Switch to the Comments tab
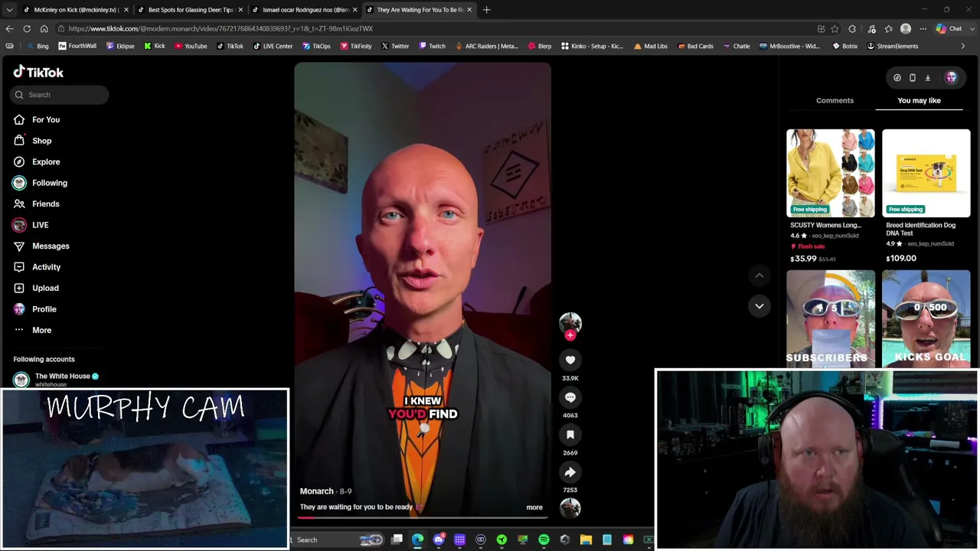The width and height of the screenshot is (980, 551). coord(835,100)
